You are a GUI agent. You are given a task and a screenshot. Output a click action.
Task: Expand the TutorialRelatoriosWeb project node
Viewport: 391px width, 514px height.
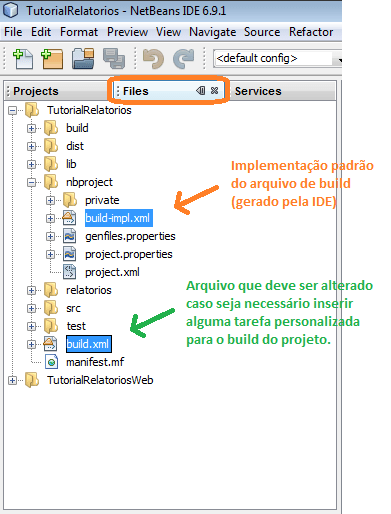[12, 380]
